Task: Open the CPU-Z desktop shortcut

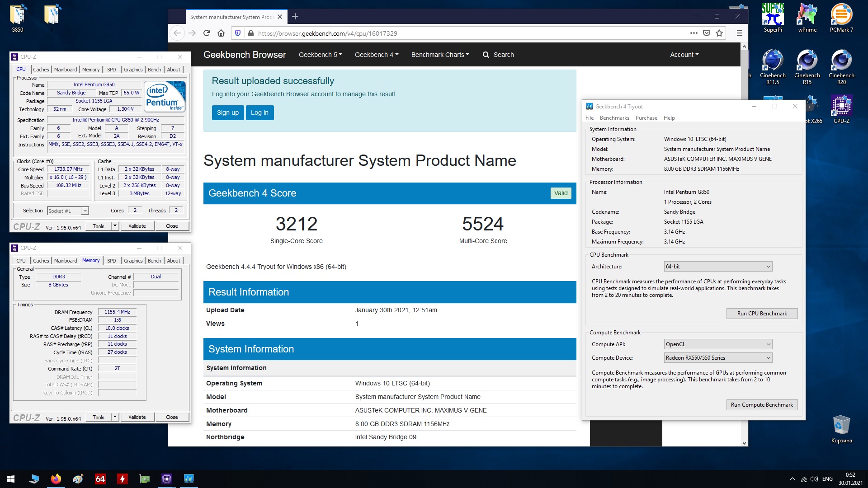Action: pyautogui.click(x=841, y=109)
